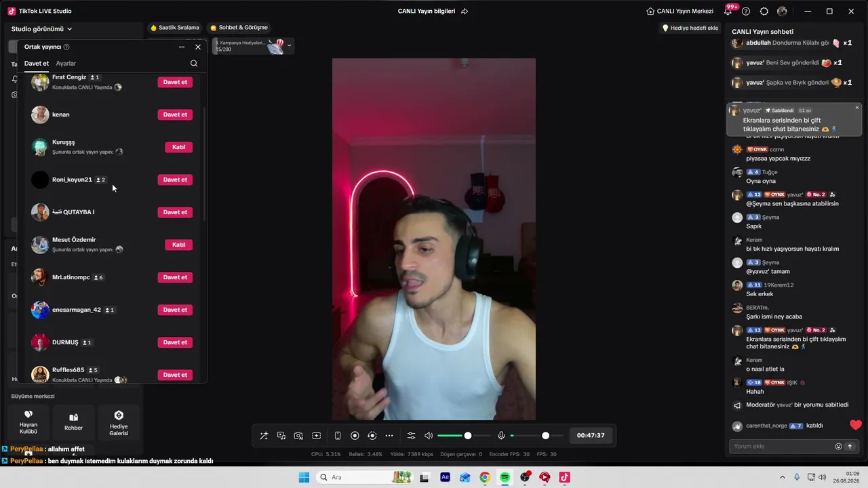Select kenan's avatar in co-host list
Screen dimensions: 868x488
40,115
